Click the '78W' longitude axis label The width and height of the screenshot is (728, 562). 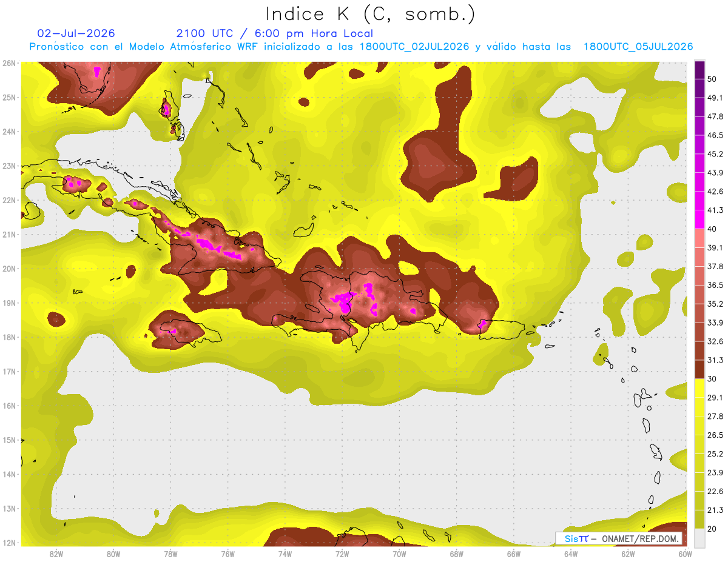pyautogui.click(x=170, y=554)
